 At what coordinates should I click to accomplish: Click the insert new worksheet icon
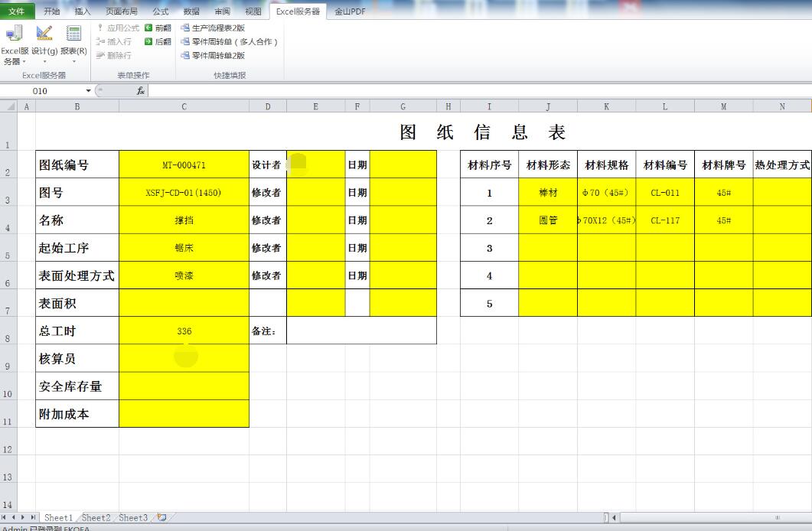161,518
